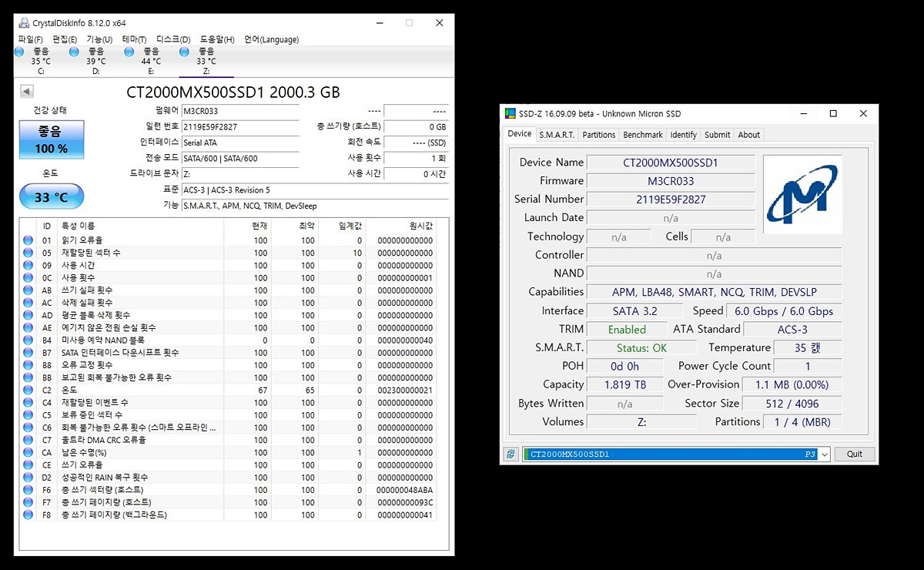924x570 pixels.
Task: Click the Capacity 1.819 TB field
Action: point(624,384)
